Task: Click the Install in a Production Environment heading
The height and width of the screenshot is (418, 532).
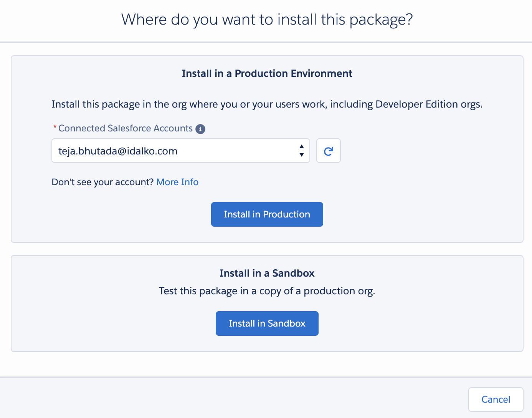Action: click(267, 73)
